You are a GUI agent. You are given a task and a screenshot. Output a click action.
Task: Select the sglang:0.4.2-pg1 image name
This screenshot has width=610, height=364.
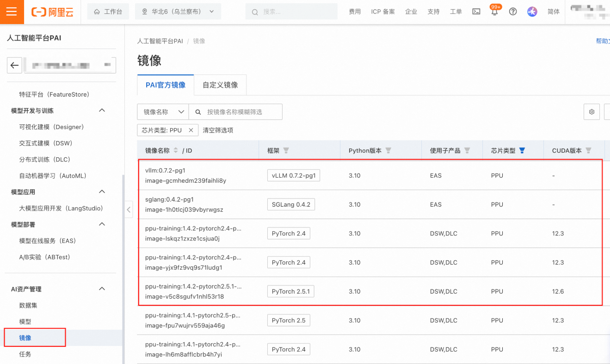pyautogui.click(x=169, y=199)
